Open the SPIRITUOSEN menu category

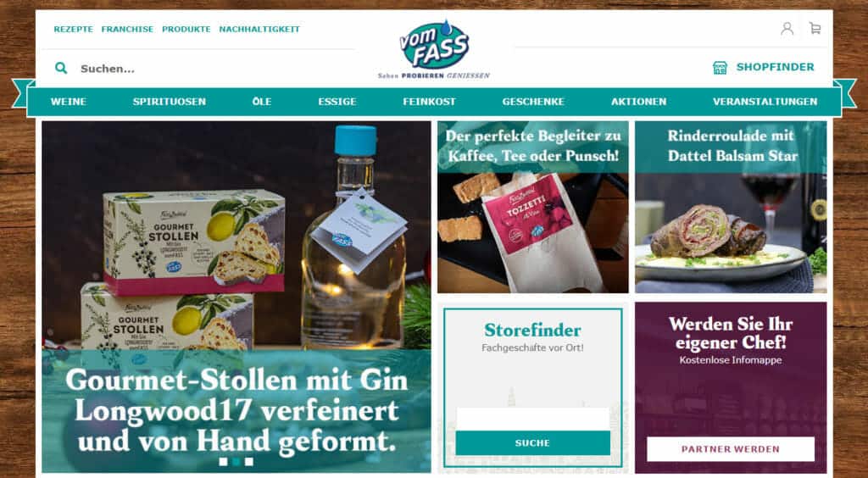pyautogui.click(x=170, y=102)
